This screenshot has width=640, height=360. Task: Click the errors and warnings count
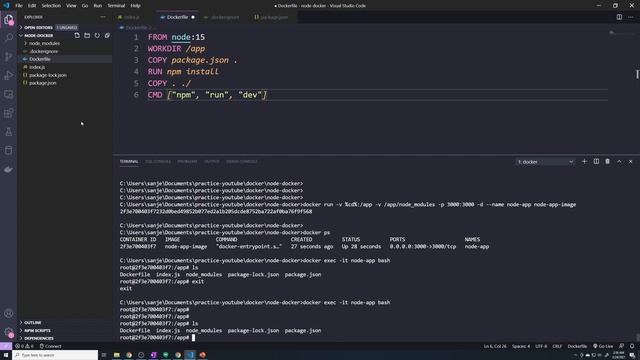pos(24,346)
